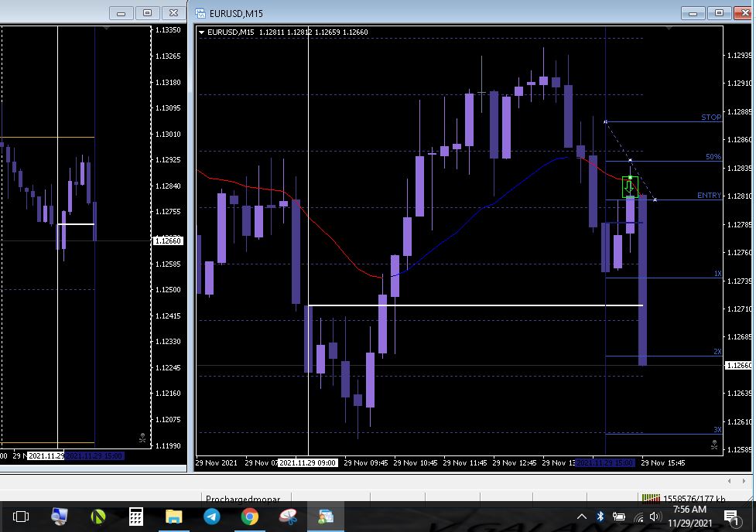Restore the left chart window
Viewport: 756px width, 532px height.
(148, 13)
